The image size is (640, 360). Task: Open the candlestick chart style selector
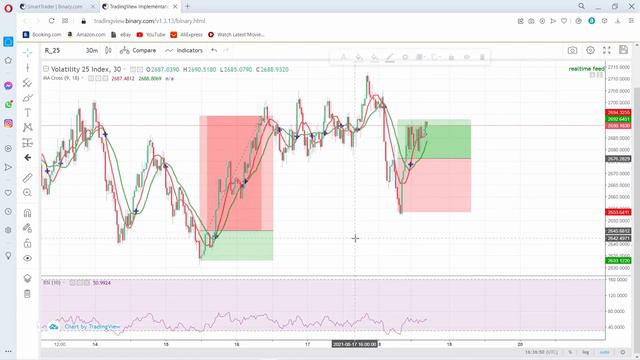108,51
